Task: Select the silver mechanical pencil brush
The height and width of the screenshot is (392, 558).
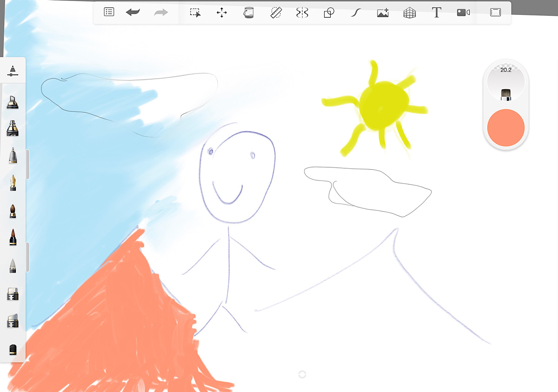Action: click(x=13, y=155)
